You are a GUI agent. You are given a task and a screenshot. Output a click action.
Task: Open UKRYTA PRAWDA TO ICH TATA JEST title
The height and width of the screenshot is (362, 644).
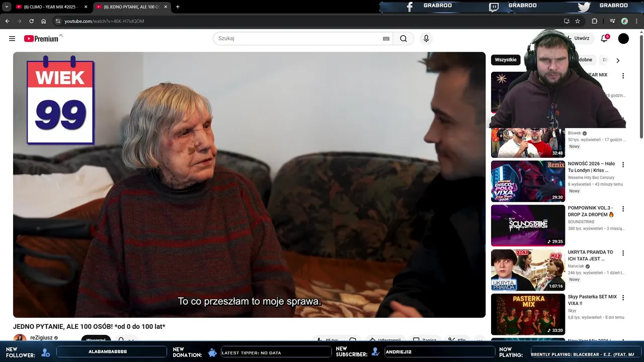591,255
